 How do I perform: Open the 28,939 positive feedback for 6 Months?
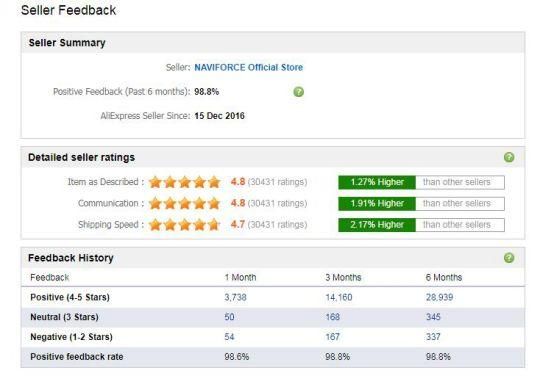(x=439, y=297)
